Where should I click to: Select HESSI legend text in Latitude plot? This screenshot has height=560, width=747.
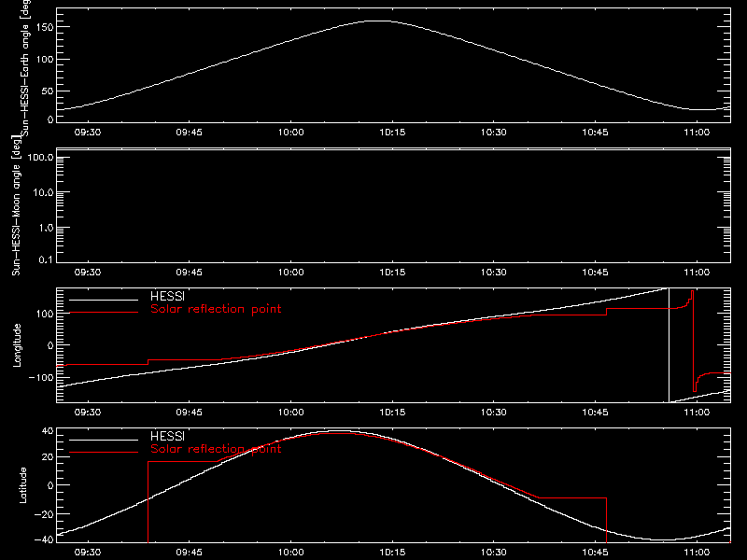[x=167, y=436]
